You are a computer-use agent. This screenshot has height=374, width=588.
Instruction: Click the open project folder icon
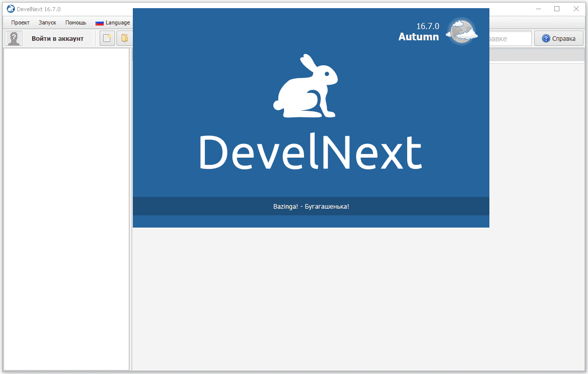click(125, 39)
